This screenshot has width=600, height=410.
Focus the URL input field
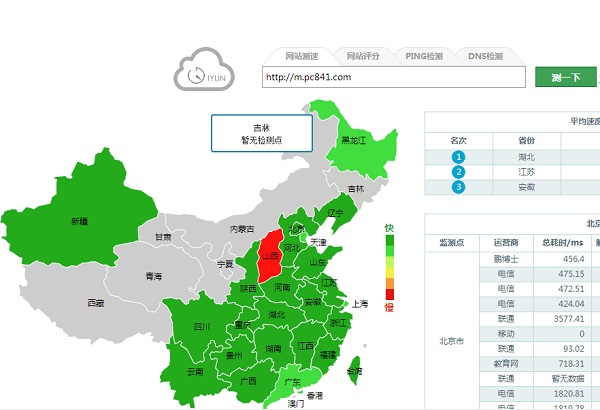(392, 77)
